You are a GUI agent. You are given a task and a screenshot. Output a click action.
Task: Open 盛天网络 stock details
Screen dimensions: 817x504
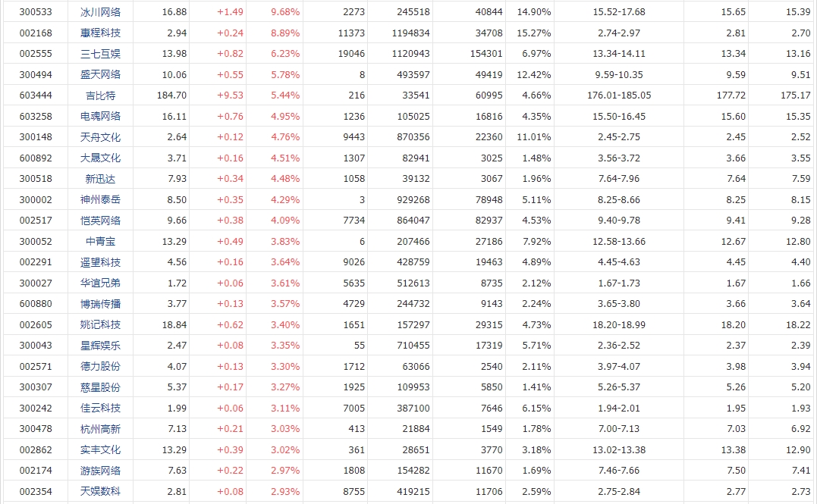100,74
